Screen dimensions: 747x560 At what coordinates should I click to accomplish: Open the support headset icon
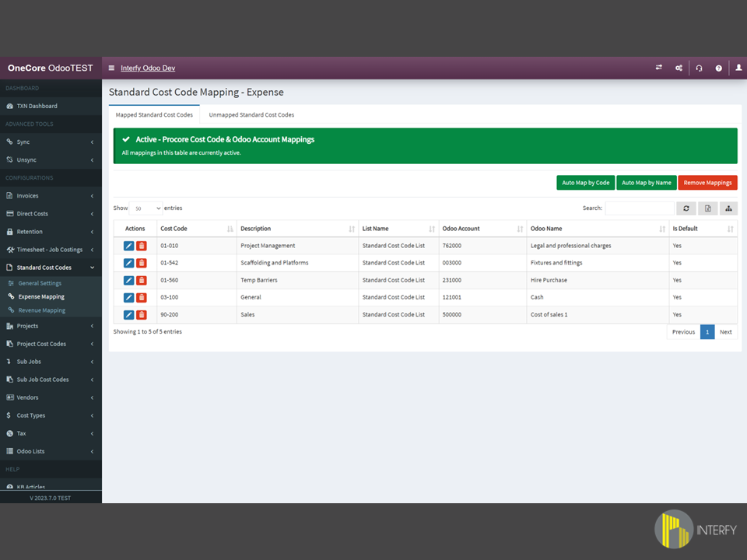[x=699, y=68]
